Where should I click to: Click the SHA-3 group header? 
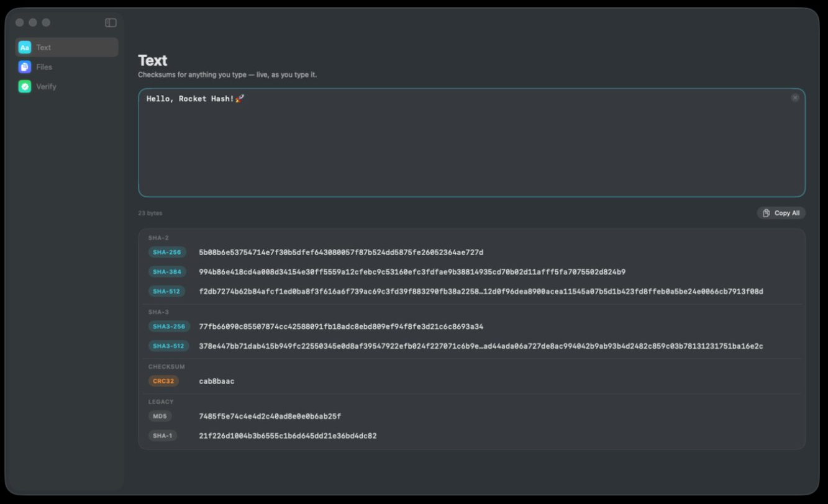tap(158, 312)
